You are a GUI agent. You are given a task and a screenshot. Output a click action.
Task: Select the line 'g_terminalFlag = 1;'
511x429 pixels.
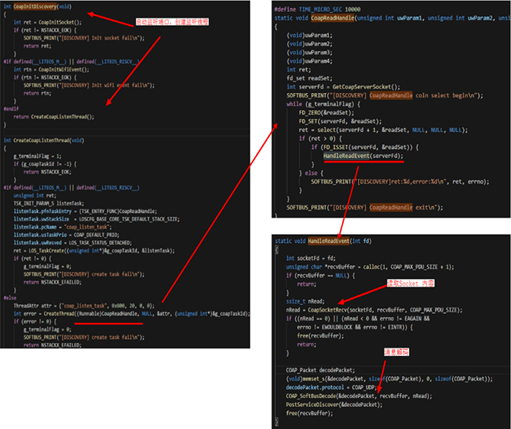(37, 156)
